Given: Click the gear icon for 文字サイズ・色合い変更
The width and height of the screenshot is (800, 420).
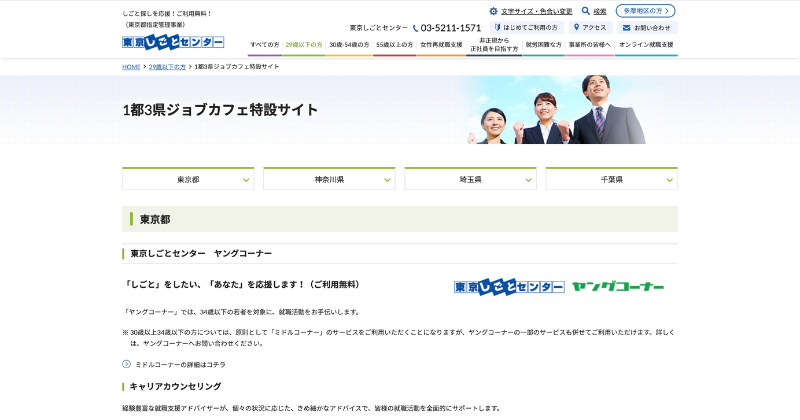Looking at the screenshot, I should tap(493, 11).
